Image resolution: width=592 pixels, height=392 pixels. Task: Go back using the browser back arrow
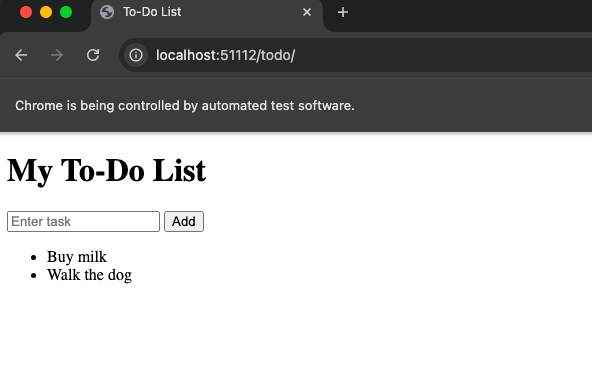21,55
